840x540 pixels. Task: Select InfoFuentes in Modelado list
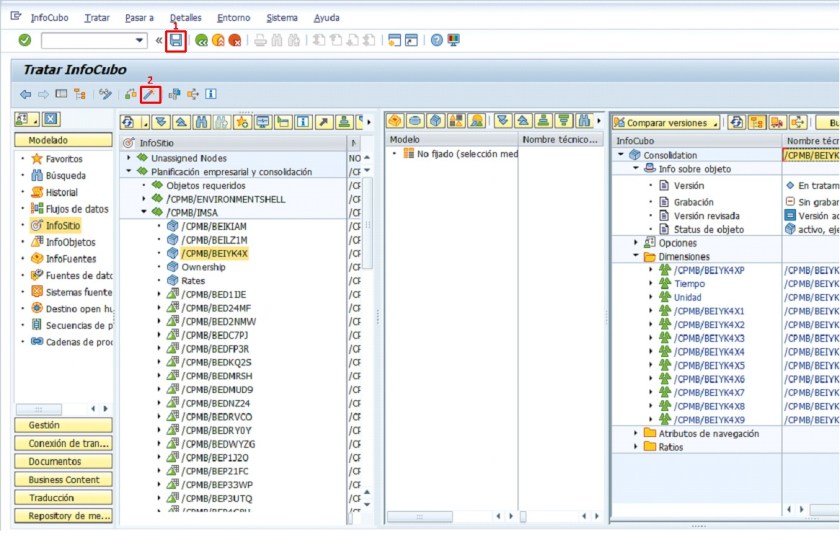[71, 259]
